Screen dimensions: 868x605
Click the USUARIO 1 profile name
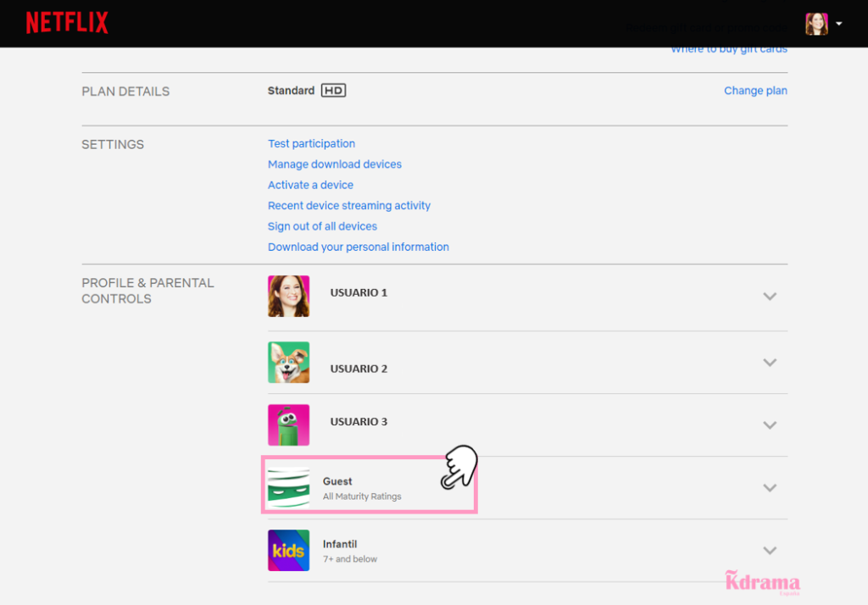pos(359,293)
